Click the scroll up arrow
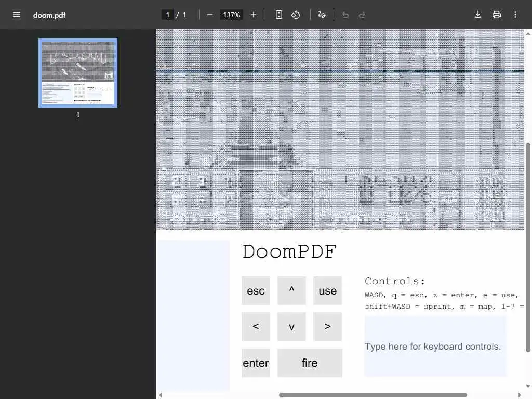The image size is (532, 399). 528,33
